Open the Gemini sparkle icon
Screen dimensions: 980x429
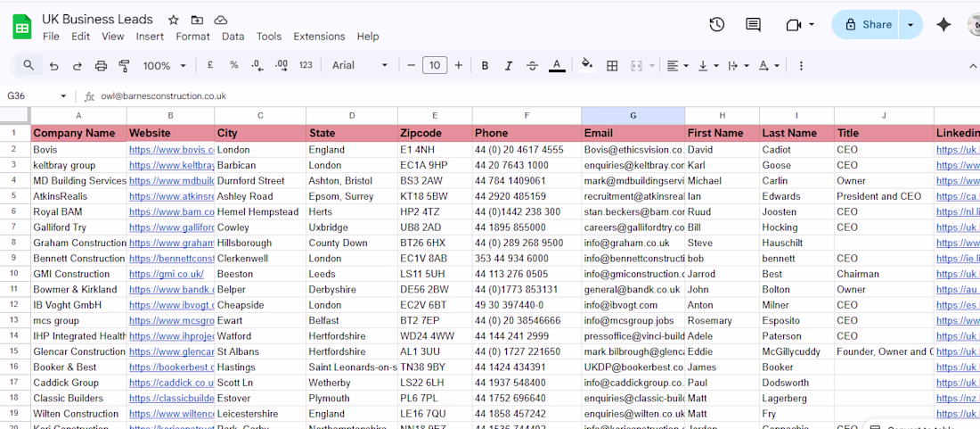point(943,24)
